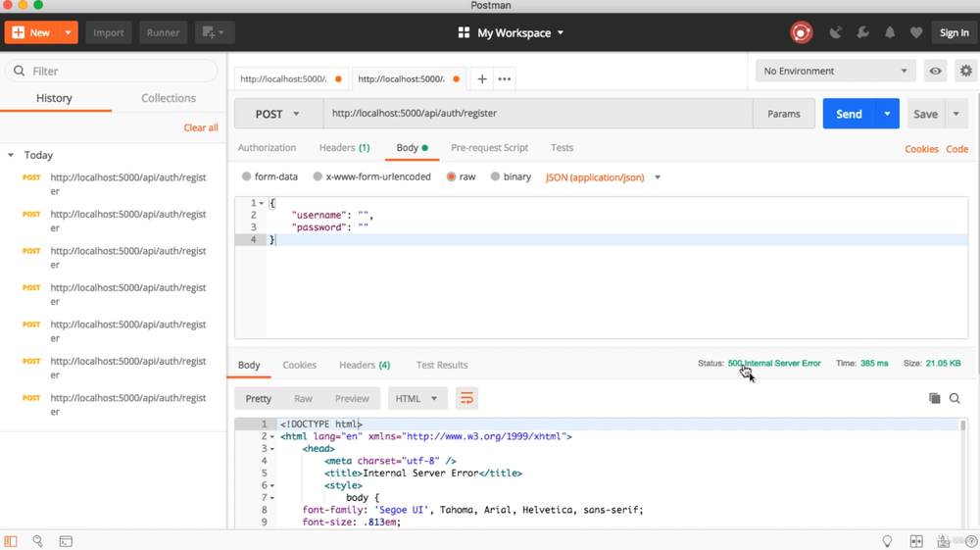Image resolution: width=980 pixels, height=550 pixels.
Task: Open the wrench settings icon in header
Action: [x=862, y=32]
